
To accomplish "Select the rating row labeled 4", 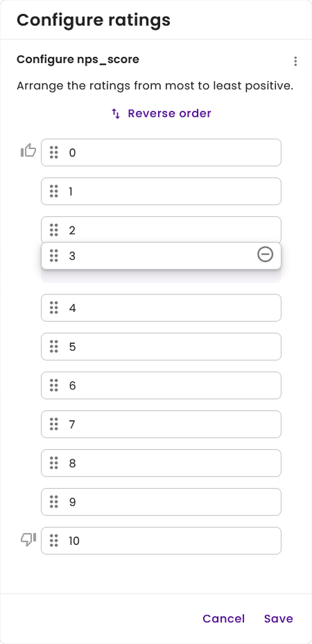I will (161, 308).
